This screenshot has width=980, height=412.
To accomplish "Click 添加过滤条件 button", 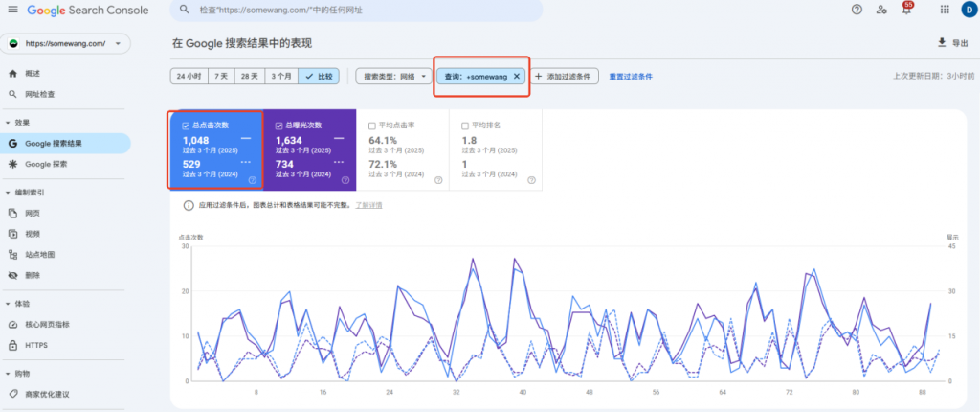I will click(x=565, y=77).
